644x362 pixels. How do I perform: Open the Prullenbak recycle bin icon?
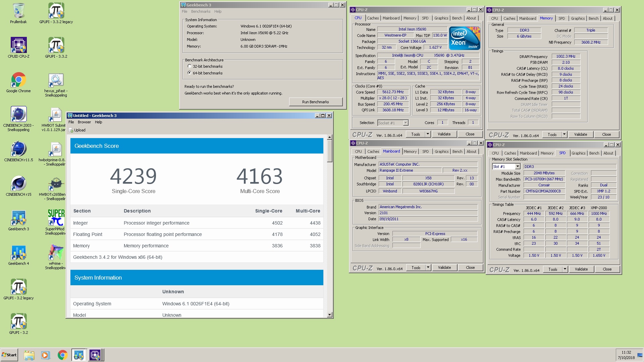coord(18,13)
